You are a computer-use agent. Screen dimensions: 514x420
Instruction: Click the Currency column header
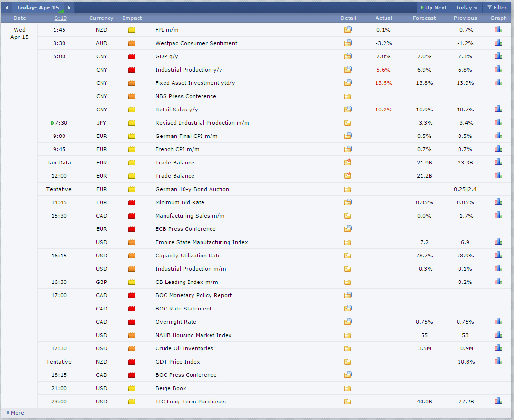[101, 18]
